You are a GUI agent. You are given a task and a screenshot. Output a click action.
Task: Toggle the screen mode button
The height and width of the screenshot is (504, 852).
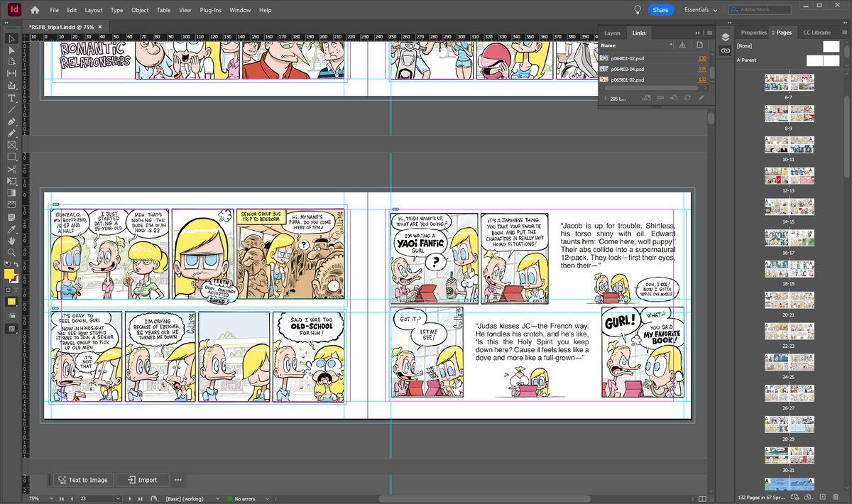[11, 329]
